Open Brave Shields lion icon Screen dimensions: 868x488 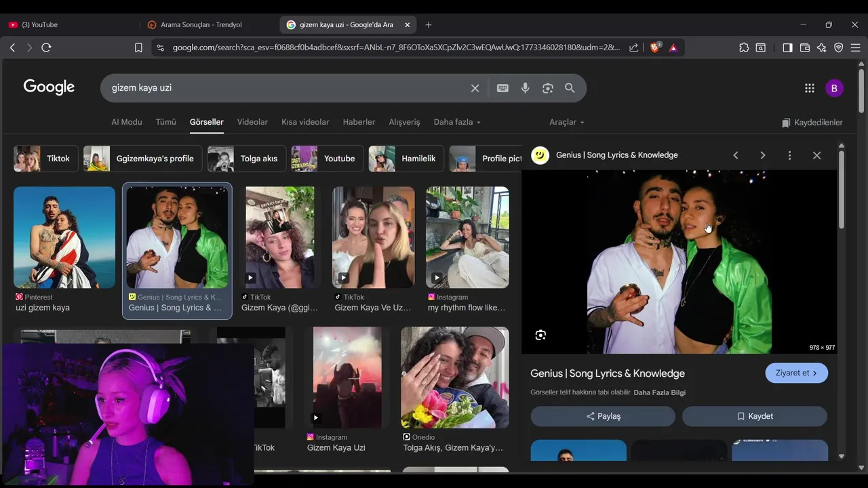[x=654, y=47]
